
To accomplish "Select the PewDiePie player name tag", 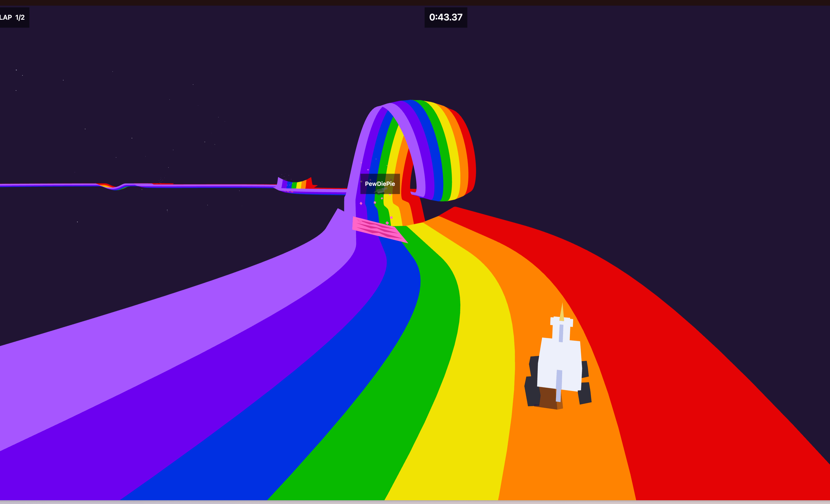I will (x=380, y=184).
